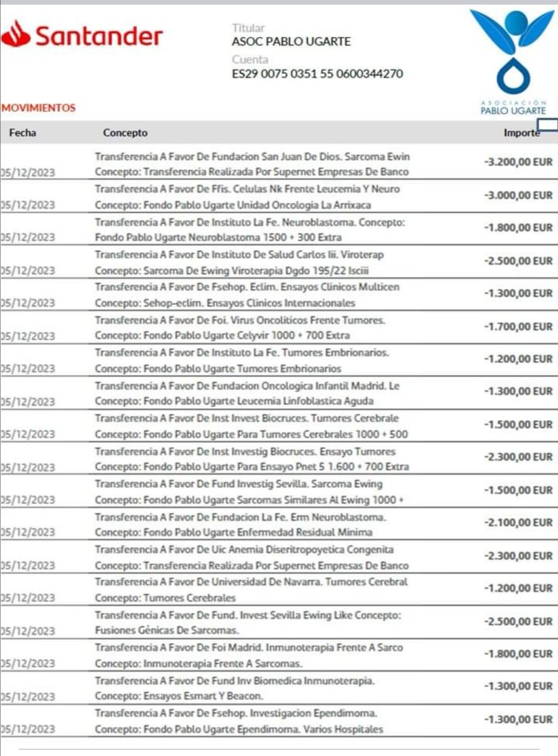
Task: Select the Fundacion Oncologica Infantil Madrid transfer line
Action: tap(247, 386)
